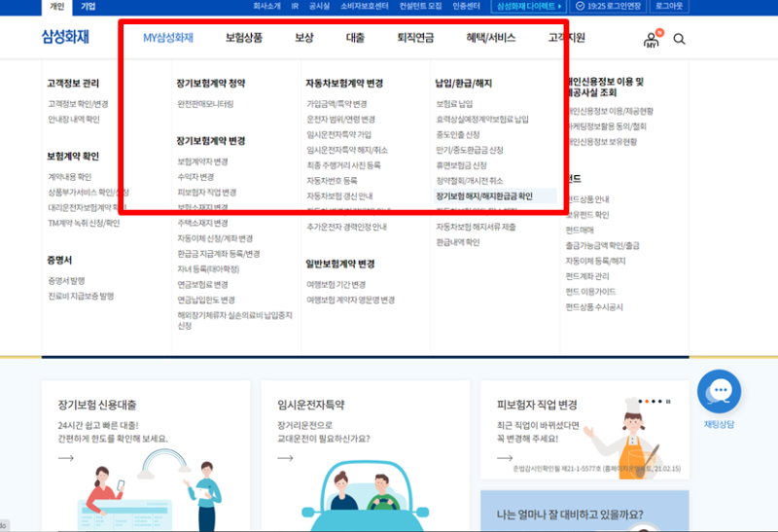The width and height of the screenshot is (778, 532).
Task: Click the arrow under 임시운전자특약 card
Action: [x=285, y=458]
